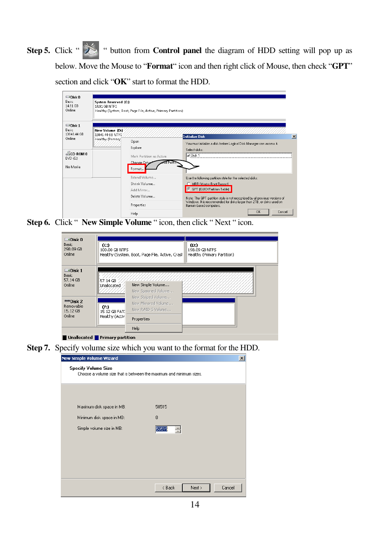Select Disk 1 icon with 13040.44 GB
392x556 pixels.
pyautogui.click(x=68, y=125)
